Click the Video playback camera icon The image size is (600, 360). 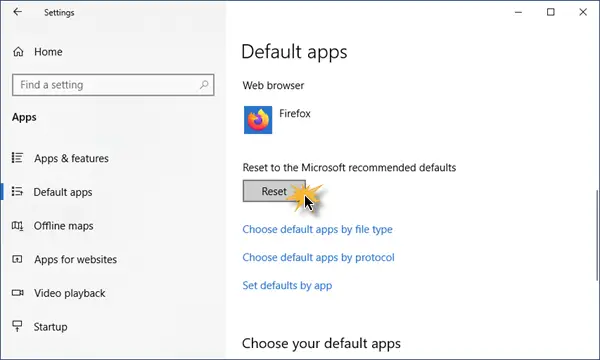tap(17, 293)
